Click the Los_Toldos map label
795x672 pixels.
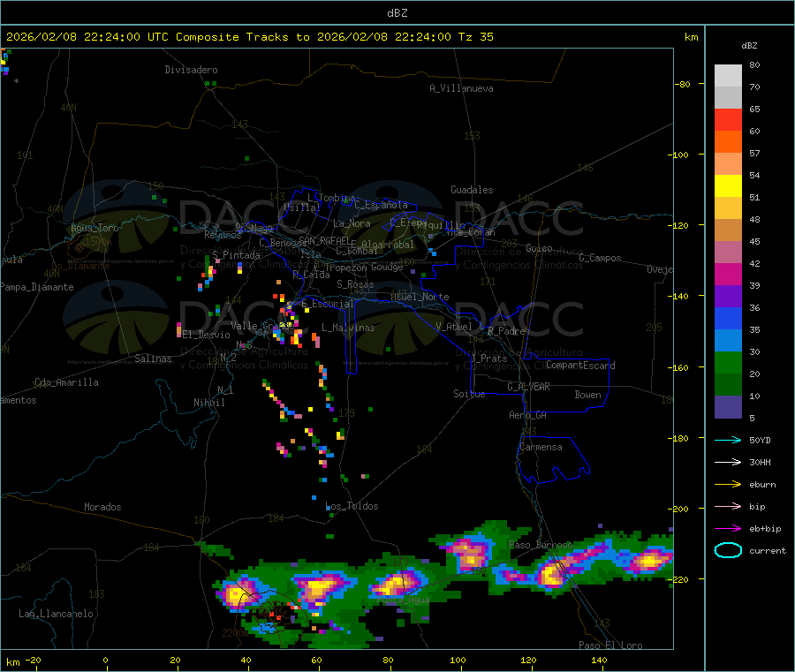coord(352,506)
